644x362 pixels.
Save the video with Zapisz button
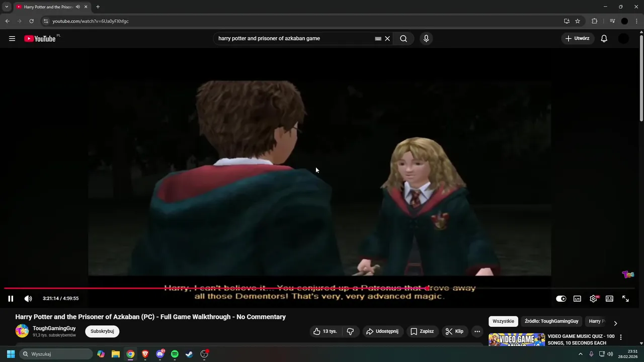[x=422, y=331]
